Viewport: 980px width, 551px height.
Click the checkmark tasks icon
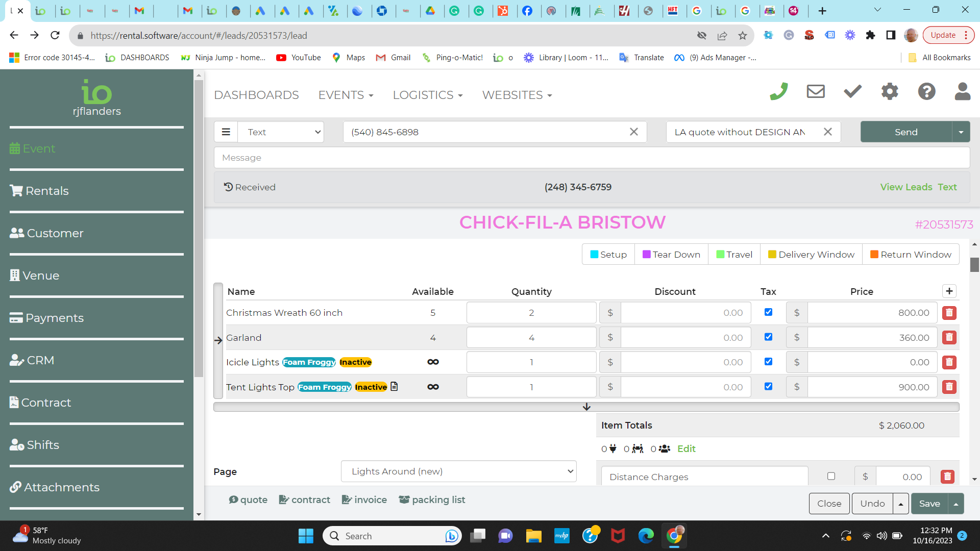tap(852, 92)
